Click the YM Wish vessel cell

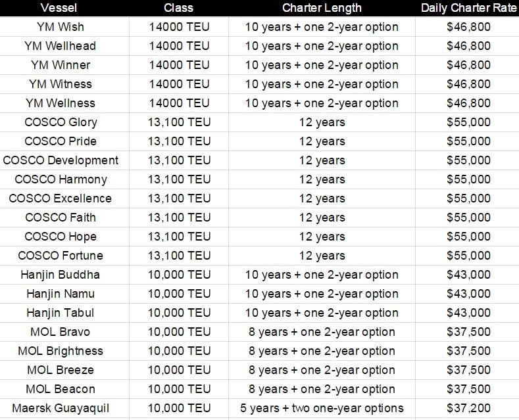[60, 27]
